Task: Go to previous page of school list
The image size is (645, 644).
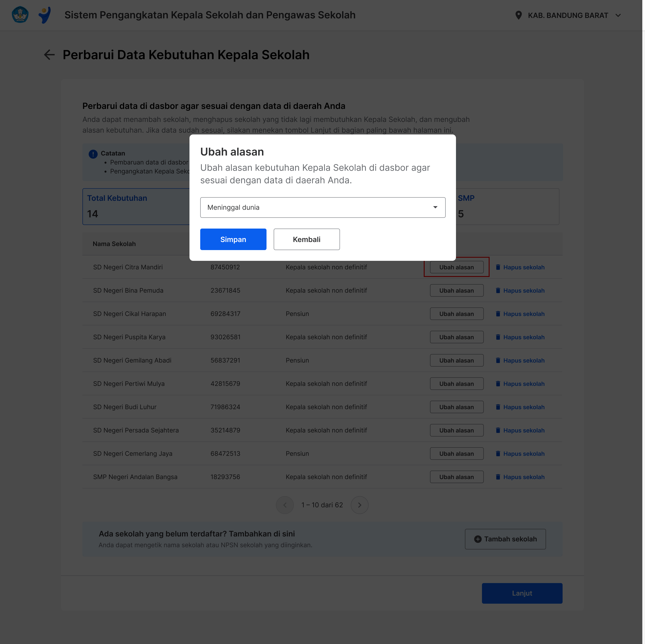Action: point(285,505)
